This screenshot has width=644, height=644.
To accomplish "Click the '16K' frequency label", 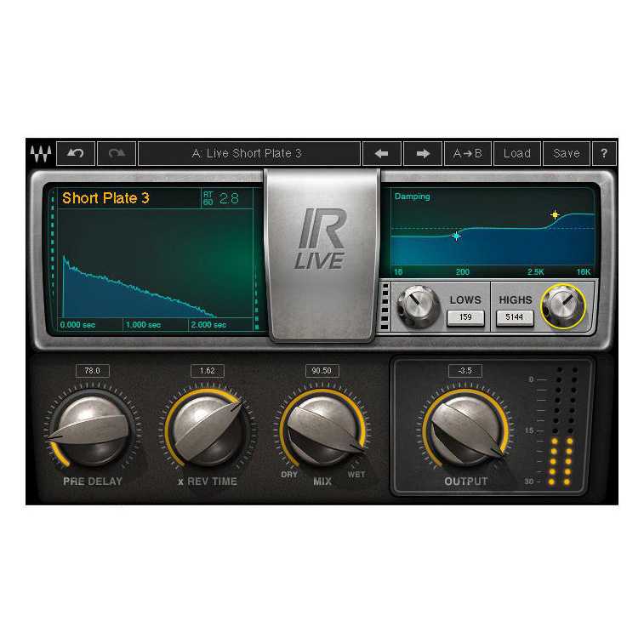I will pyautogui.click(x=584, y=272).
